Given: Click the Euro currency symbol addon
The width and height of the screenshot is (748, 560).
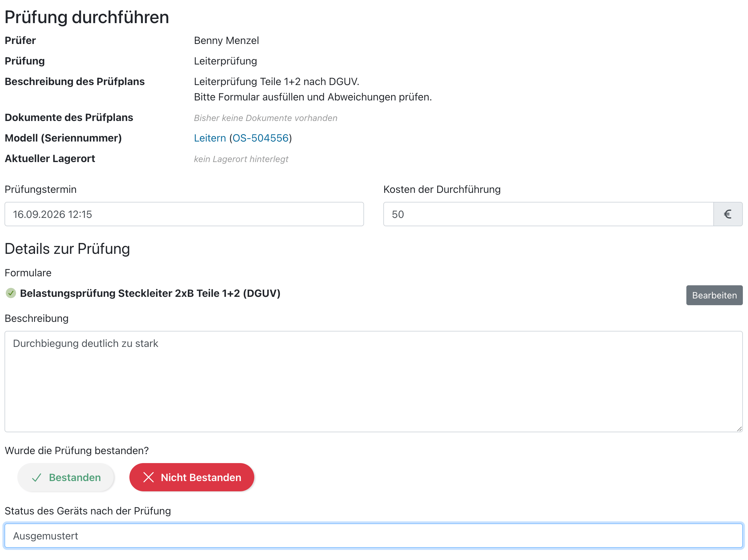Looking at the screenshot, I should pyautogui.click(x=728, y=214).
